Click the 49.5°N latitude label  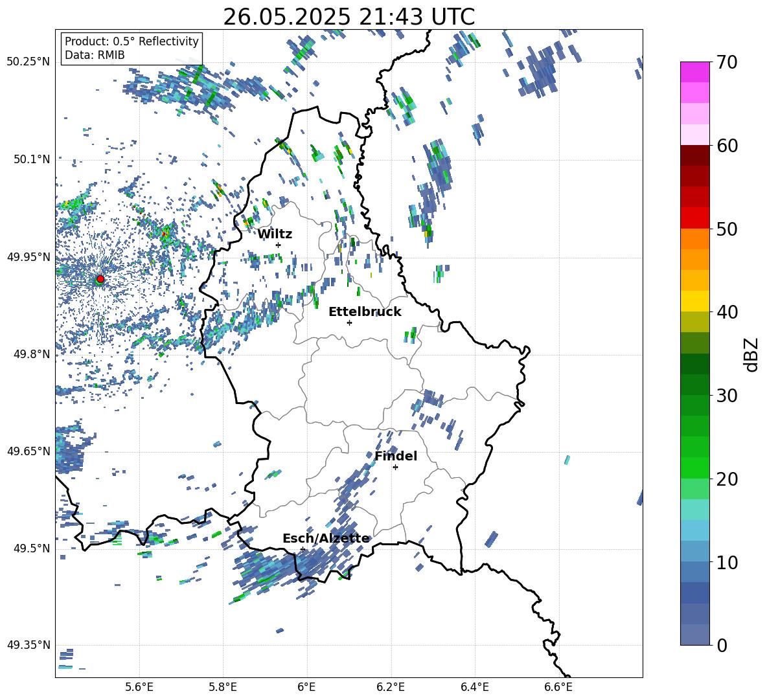coord(31,548)
